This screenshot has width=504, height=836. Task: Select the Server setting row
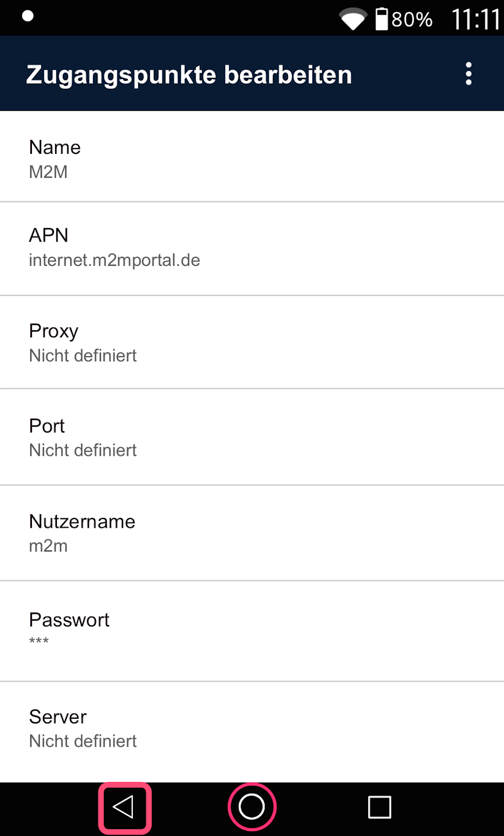[x=252, y=728]
